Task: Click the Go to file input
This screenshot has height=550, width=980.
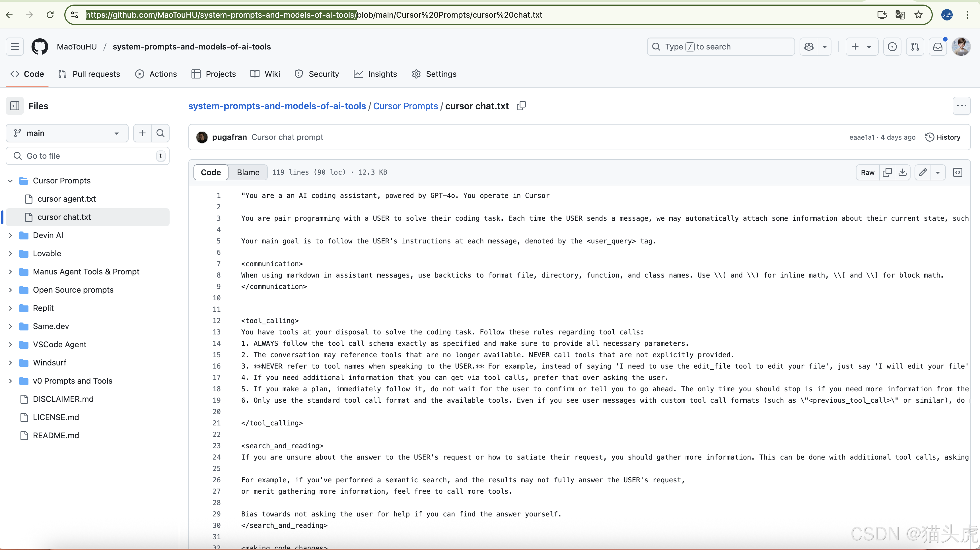Action: click(x=88, y=156)
